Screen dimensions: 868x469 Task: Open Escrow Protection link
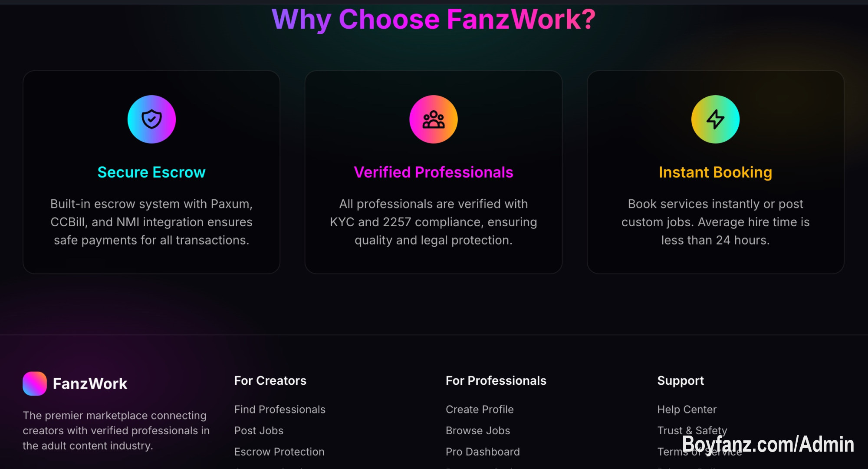[279, 452]
